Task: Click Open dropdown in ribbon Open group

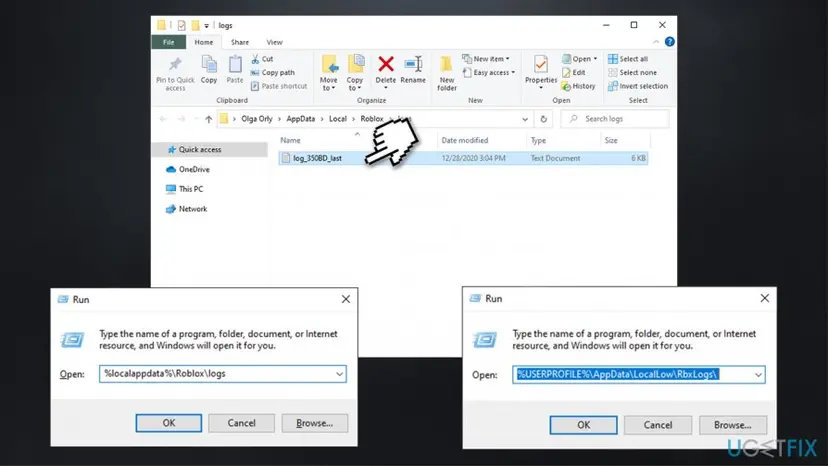Action: (579, 59)
